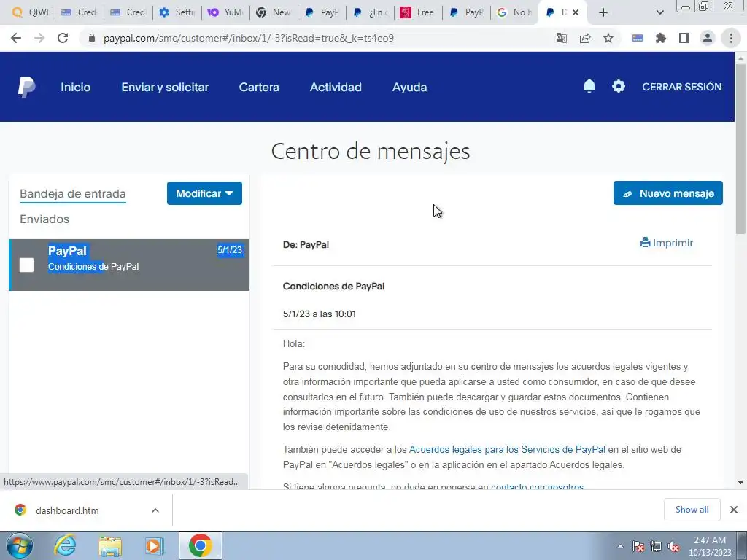Viewport: 747px width, 560px height.
Task: Click the Chrome icon on taskbar
Action: pyautogui.click(x=200, y=545)
